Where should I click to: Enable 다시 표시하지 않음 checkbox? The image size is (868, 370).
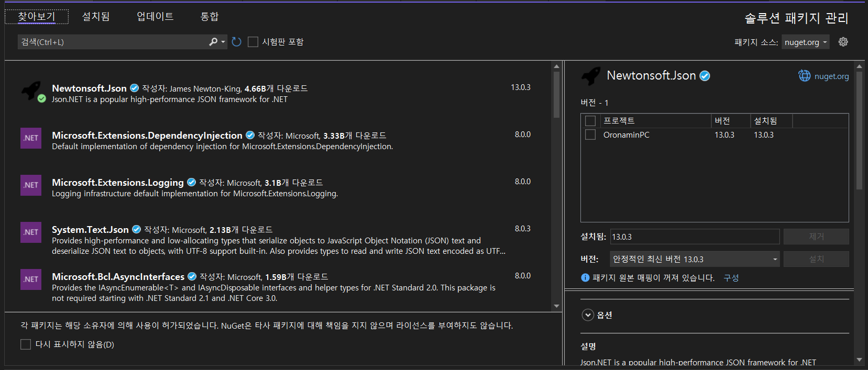[x=26, y=344]
